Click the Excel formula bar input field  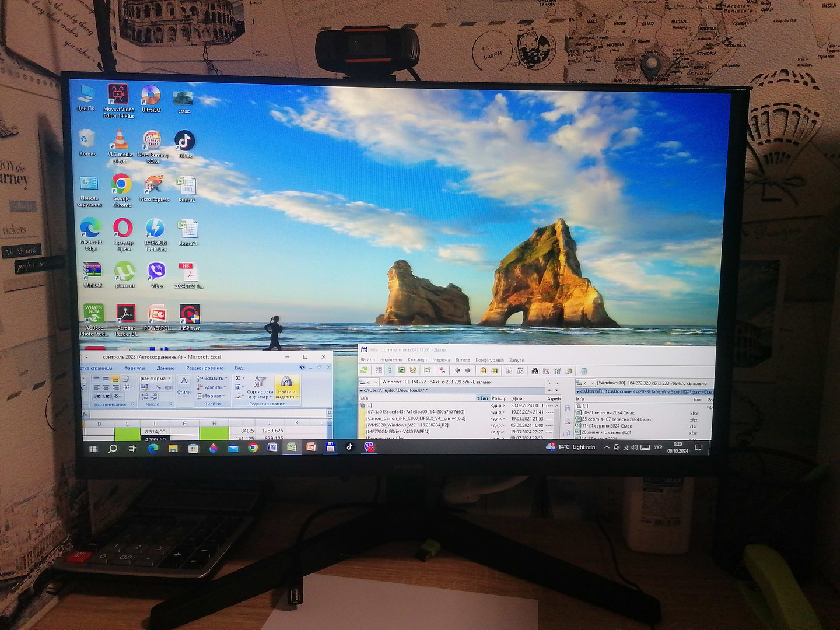coord(204,414)
